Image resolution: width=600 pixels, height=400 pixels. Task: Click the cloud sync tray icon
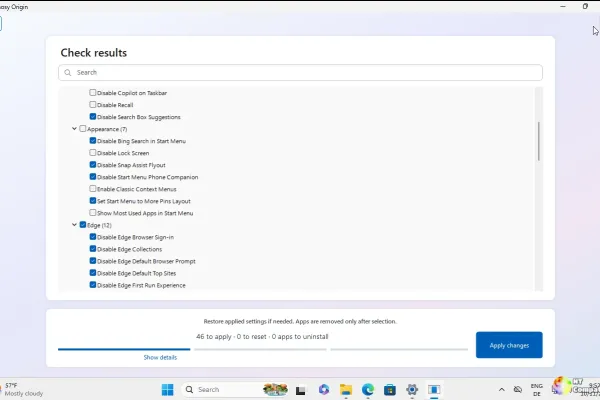pos(518,390)
